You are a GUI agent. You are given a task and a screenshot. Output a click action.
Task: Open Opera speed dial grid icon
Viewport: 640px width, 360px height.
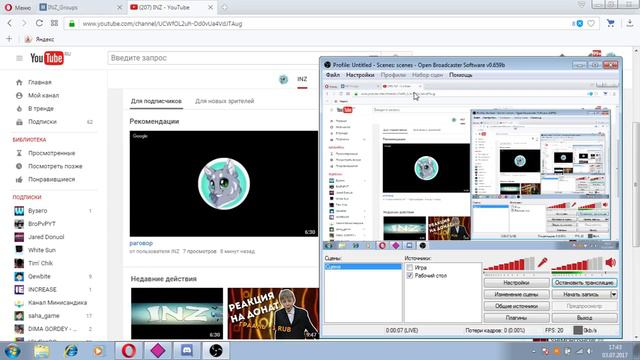[54, 23]
